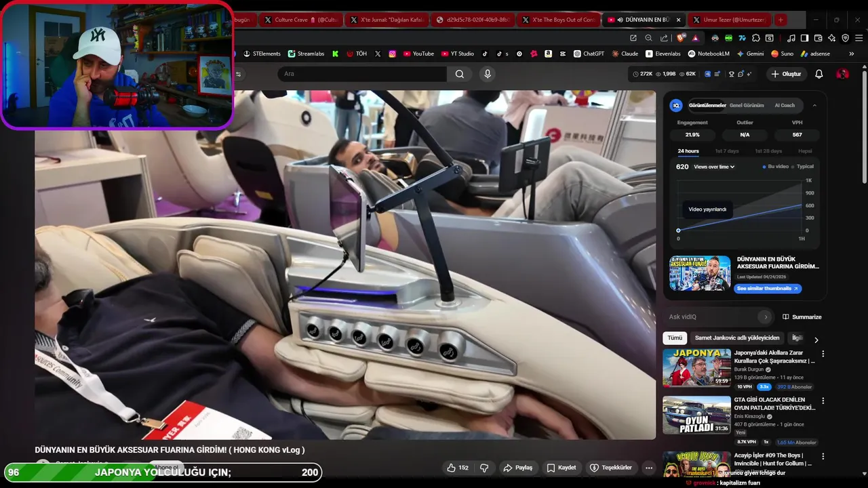Select the 1st 7 days time range

click(727, 151)
